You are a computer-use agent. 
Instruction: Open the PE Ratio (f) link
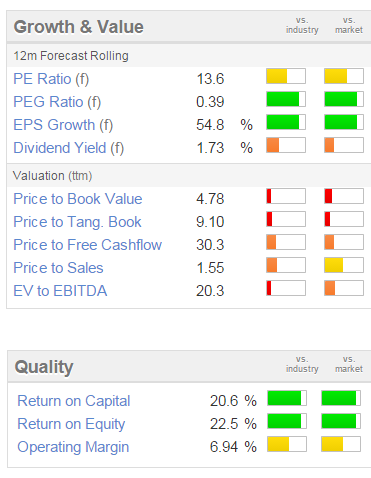[x=51, y=79]
